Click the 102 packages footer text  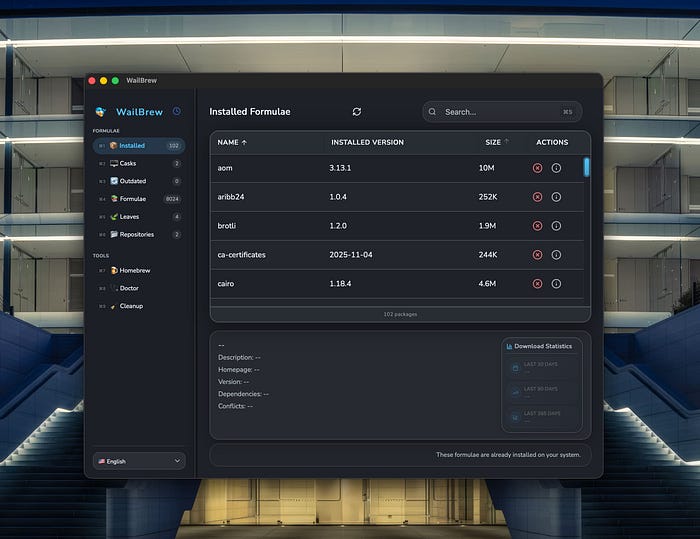coord(400,314)
